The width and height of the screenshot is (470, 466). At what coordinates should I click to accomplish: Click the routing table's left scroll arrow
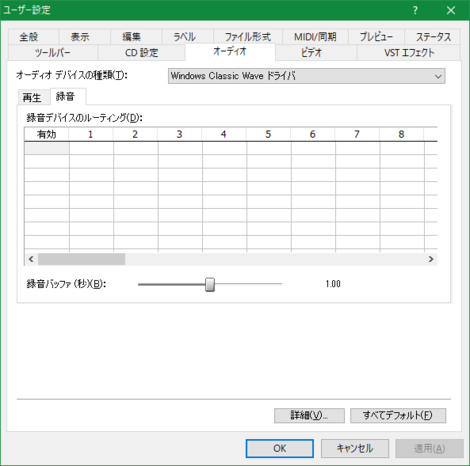click(x=31, y=259)
